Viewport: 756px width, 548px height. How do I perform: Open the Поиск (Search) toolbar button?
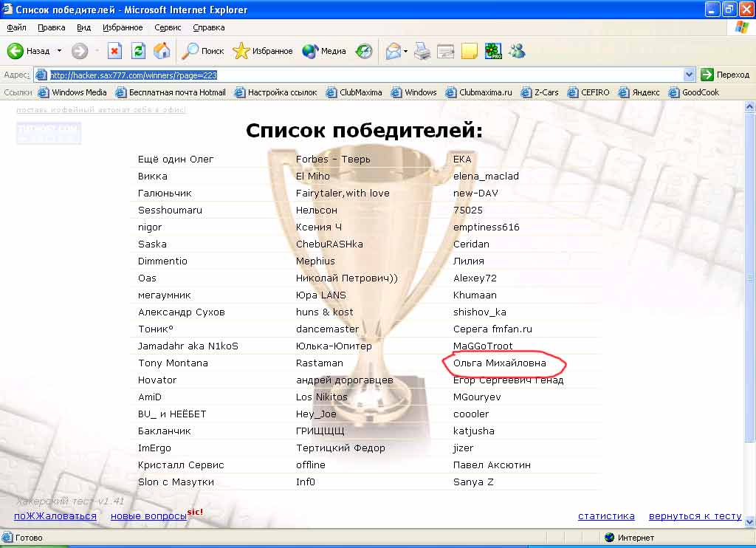point(204,51)
